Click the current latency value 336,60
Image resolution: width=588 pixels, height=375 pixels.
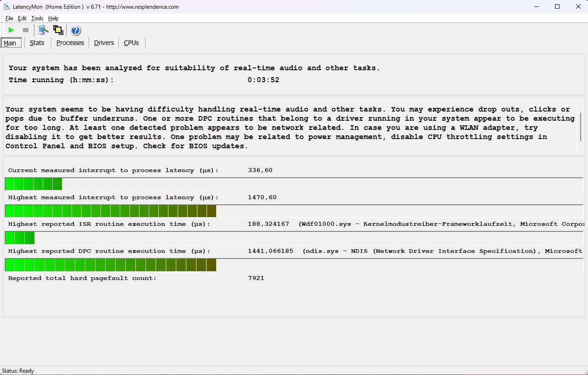(x=260, y=170)
